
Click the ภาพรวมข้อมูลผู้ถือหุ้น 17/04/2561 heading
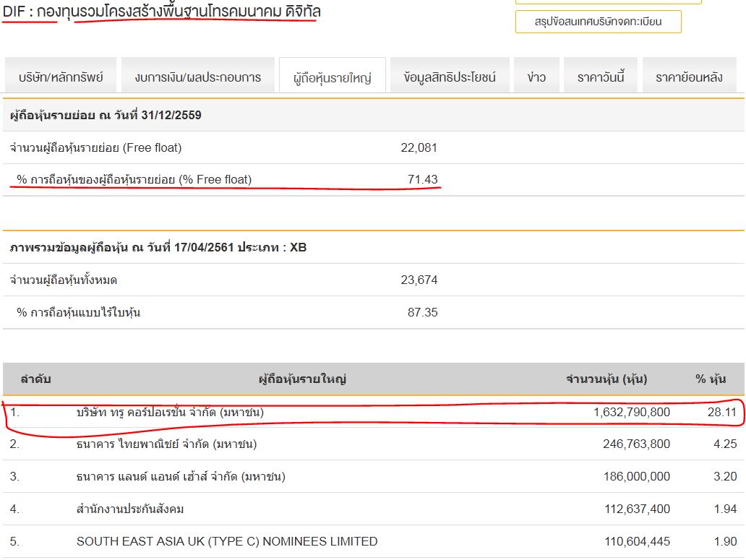[x=158, y=247]
